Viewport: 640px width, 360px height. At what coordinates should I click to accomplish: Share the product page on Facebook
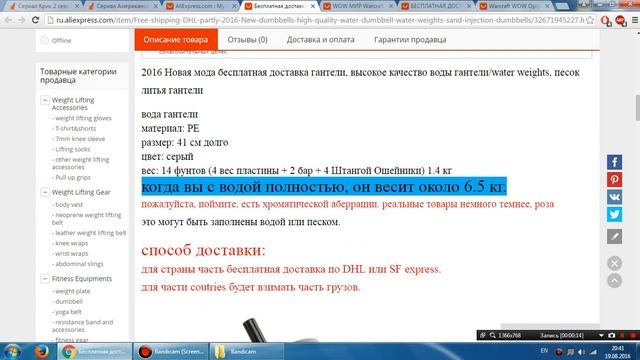tap(614, 162)
